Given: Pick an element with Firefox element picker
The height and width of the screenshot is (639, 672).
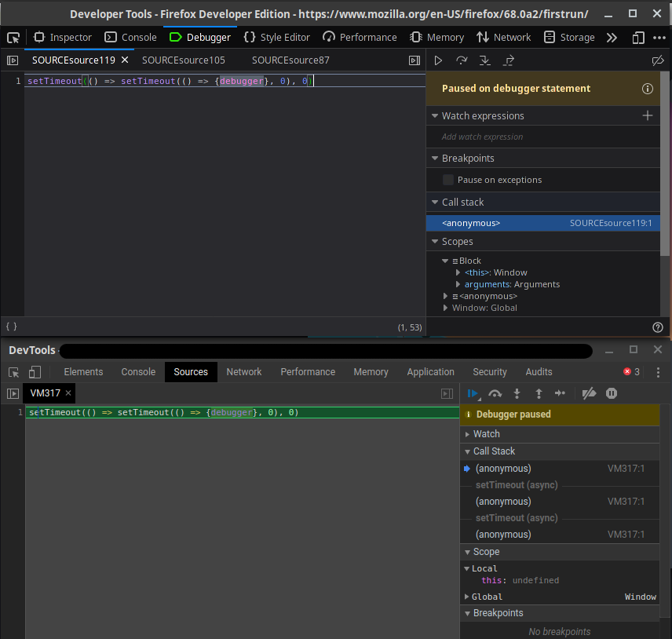Looking at the screenshot, I should pos(13,37).
